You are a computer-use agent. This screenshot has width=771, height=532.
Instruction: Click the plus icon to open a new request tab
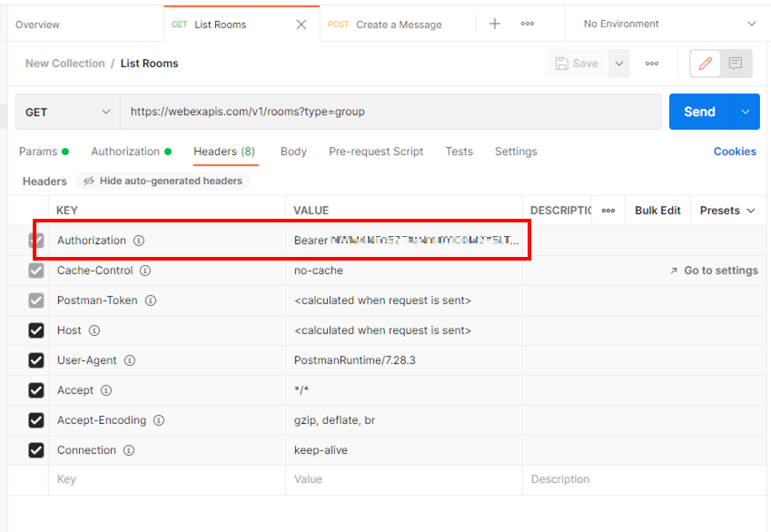[493, 23]
